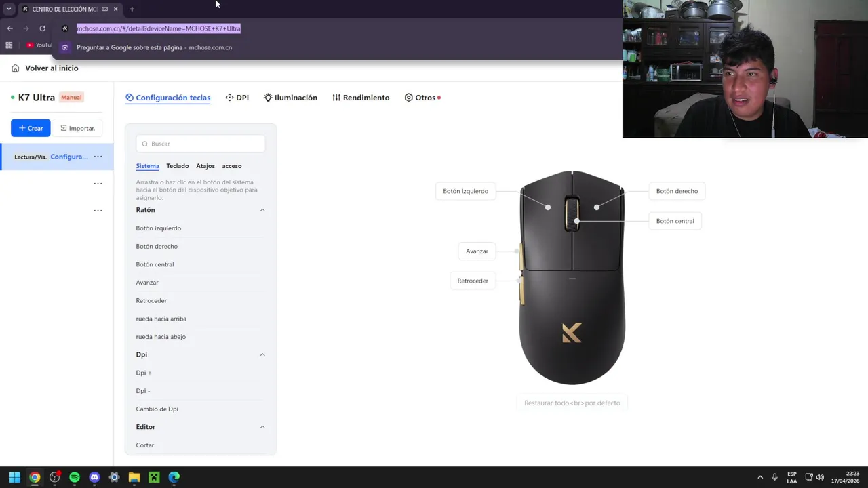Viewport: 868px width, 488px height.
Task: Open the taskbar clock and date
Action: pos(845,477)
